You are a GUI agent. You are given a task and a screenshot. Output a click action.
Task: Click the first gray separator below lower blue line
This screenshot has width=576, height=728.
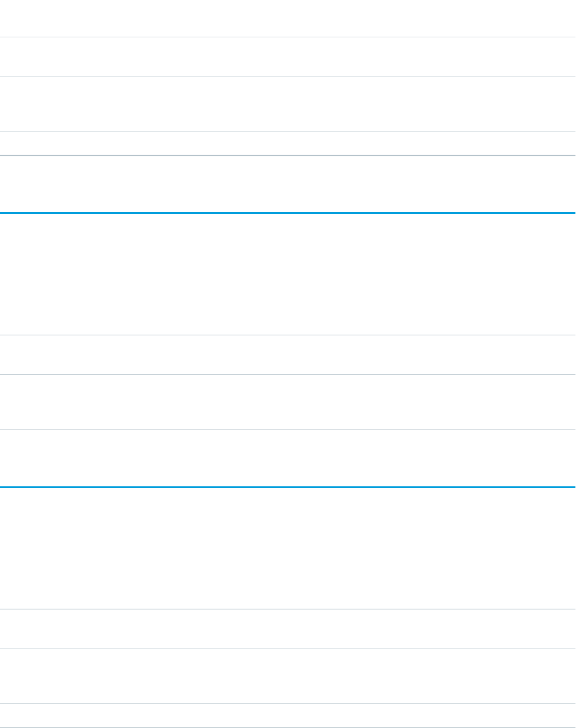coord(288,610)
